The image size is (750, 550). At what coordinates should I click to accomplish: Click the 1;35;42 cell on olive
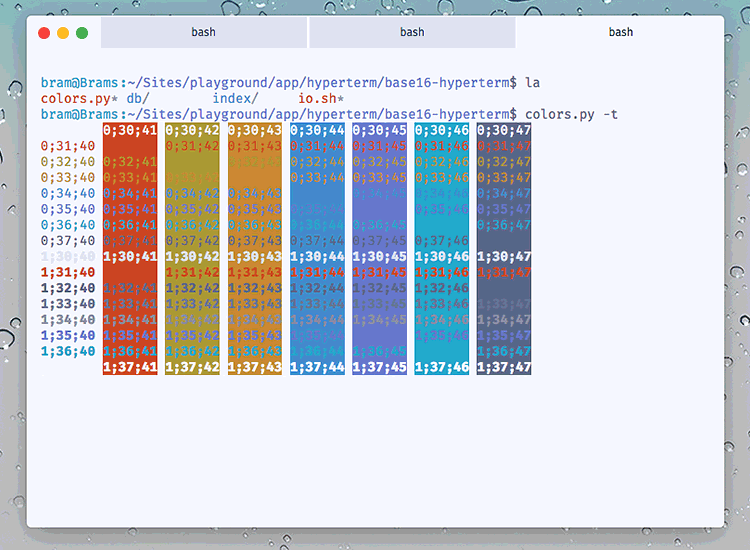click(192, 335)
